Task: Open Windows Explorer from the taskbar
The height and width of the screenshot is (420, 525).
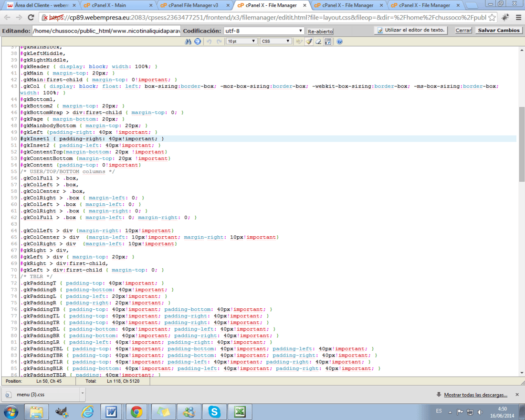Action: tap(36, 412)
